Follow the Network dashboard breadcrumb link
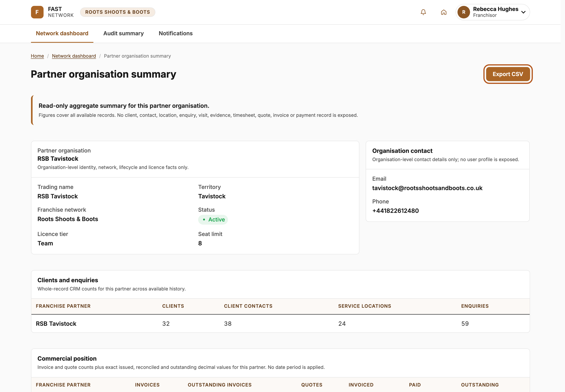This screenshot has height=392, width=565. (x=74, y=56)
